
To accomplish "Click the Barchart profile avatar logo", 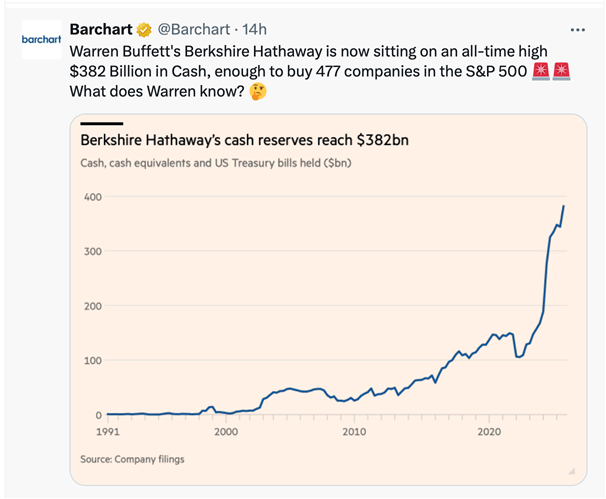I will 39,39.
